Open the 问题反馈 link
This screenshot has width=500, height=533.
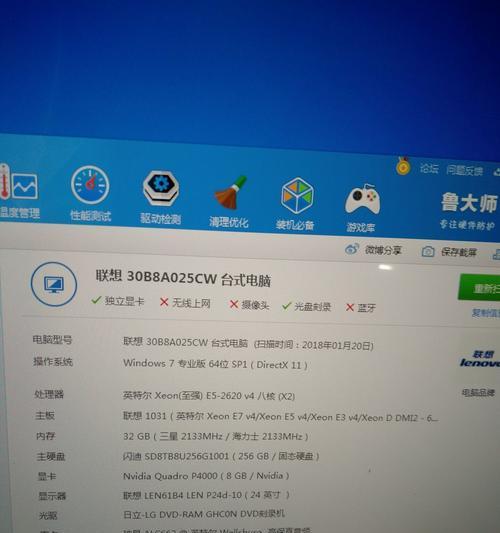[x=465, y=170]
